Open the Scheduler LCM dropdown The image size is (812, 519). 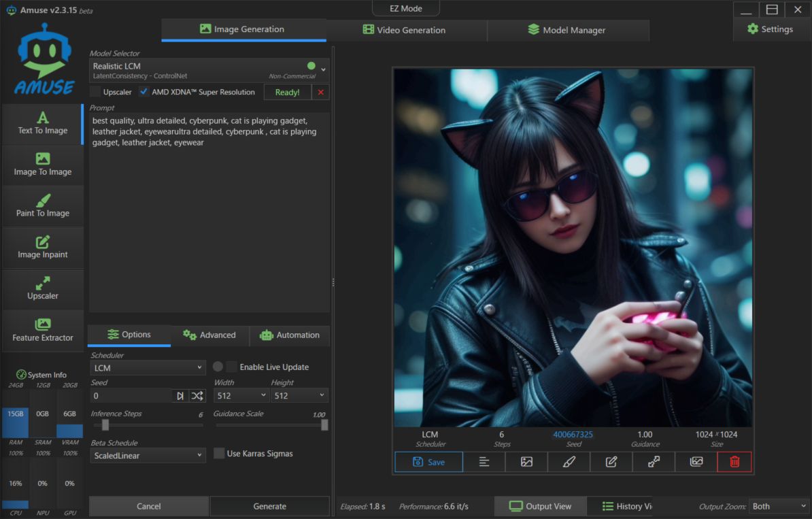(x=148, y=367)
